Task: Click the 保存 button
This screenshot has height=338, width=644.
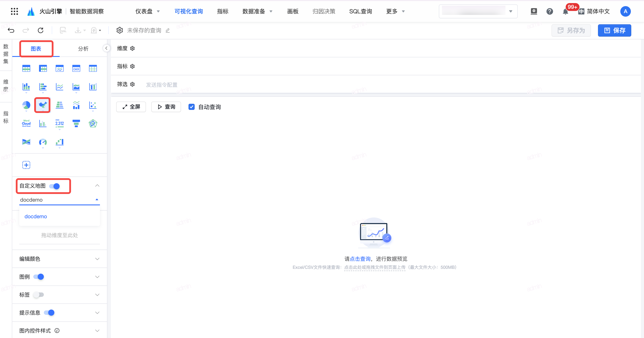Action: 614,30
